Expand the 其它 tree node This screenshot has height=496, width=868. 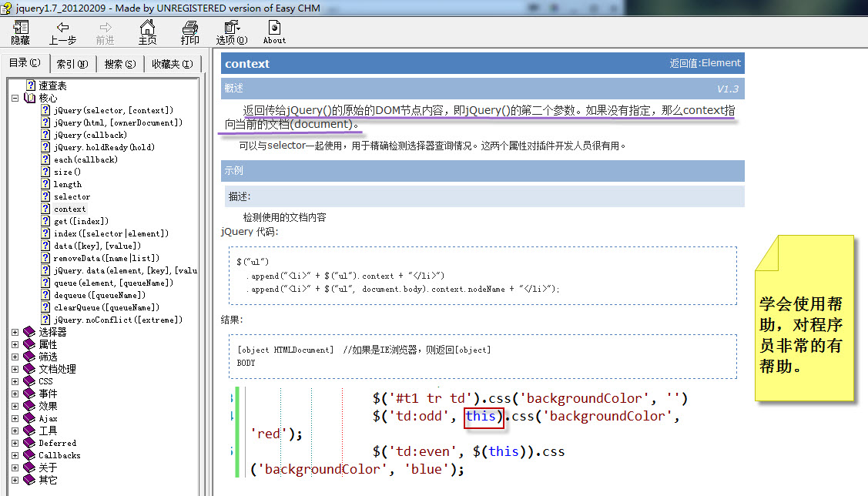15,479
